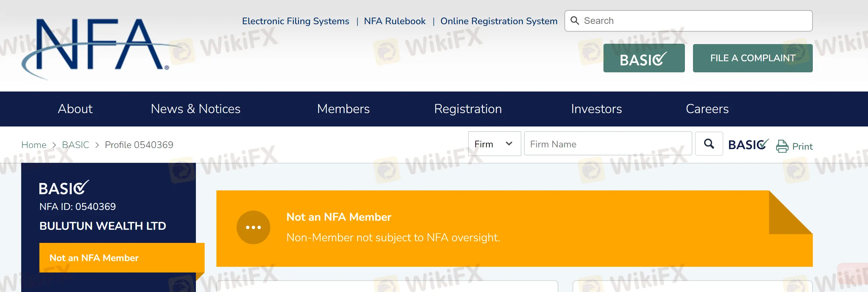The width and height of the screenshot is (868, 292).
Task: Open the Registration navigation menu
Action: pyautogui.click(x=468, y=109)
